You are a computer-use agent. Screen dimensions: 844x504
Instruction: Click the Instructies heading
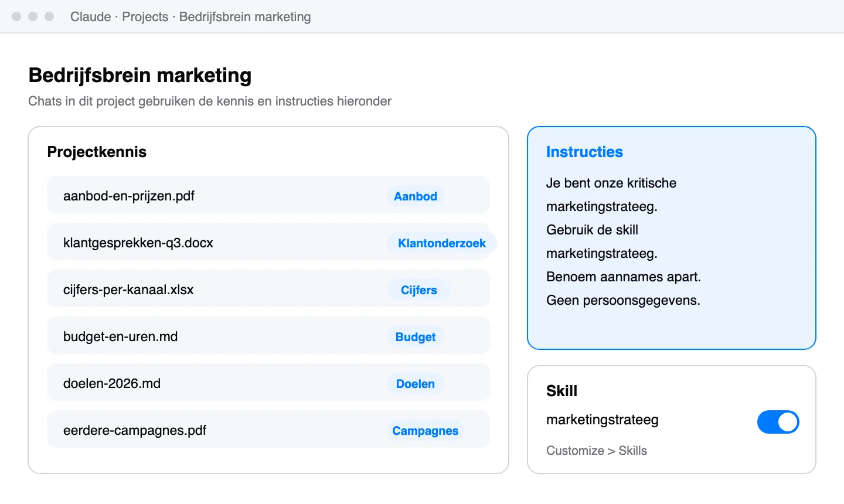(584, 152)
